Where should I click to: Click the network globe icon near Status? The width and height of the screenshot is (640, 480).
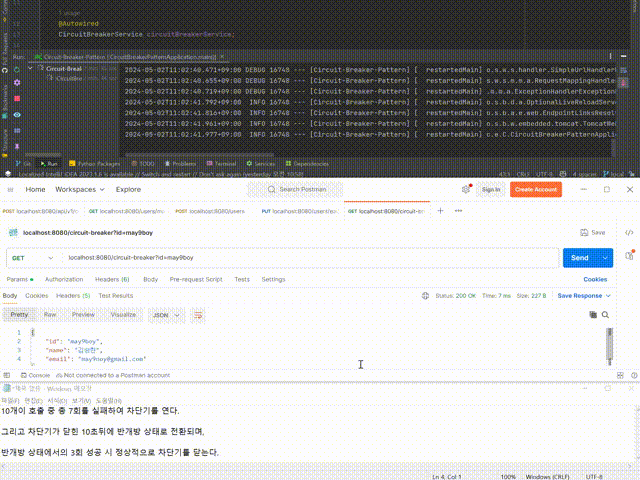coord(425,296)
